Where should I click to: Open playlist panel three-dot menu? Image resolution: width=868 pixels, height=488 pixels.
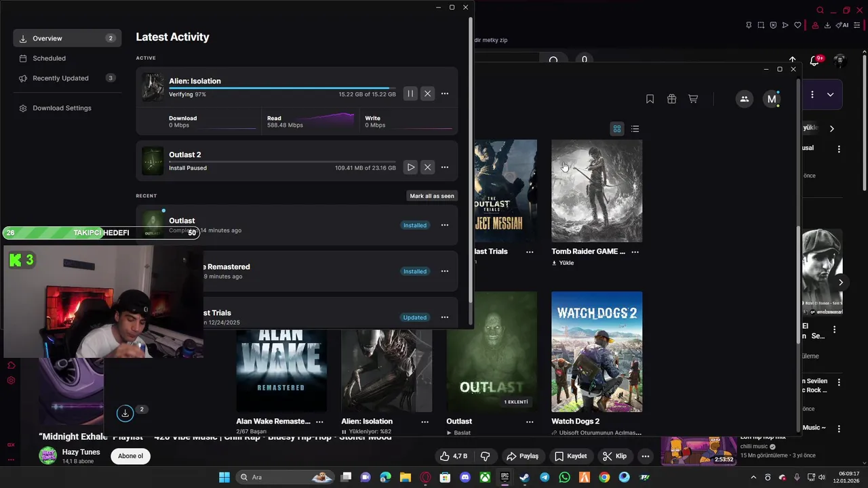pos(812,95)
